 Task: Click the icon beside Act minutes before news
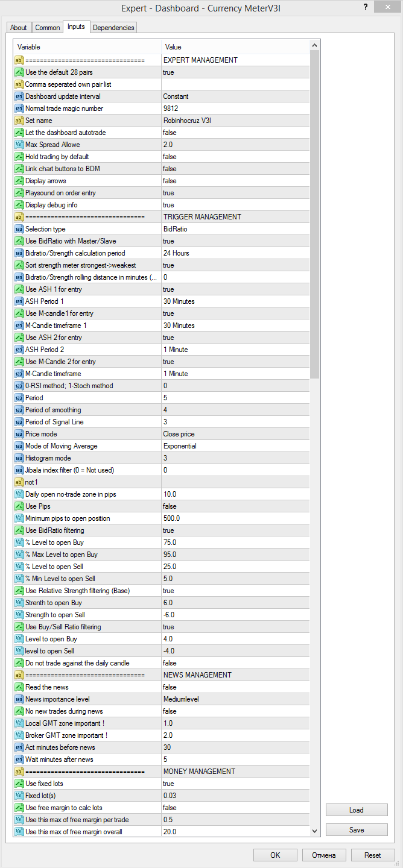19,747
